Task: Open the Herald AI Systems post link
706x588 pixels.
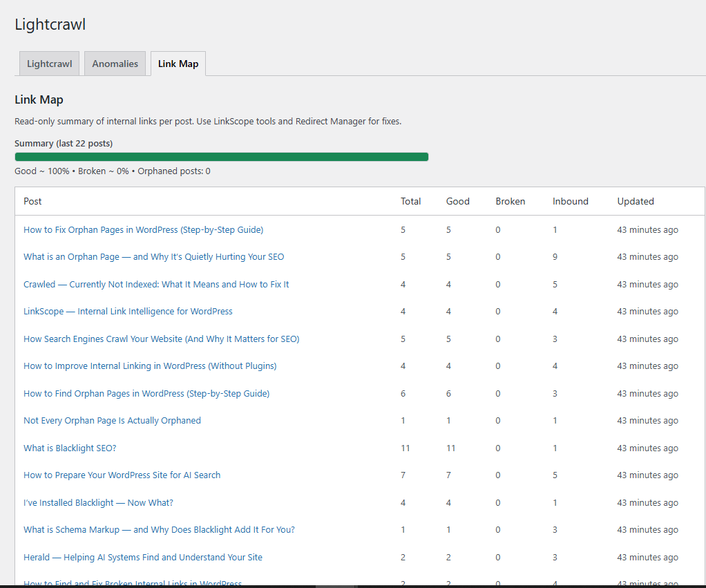Action: (143, 557)
